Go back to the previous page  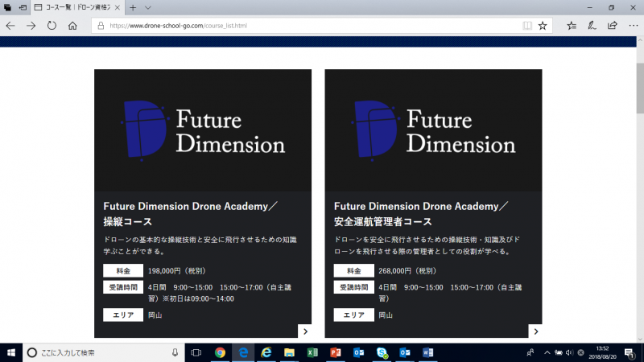(10, 26)
